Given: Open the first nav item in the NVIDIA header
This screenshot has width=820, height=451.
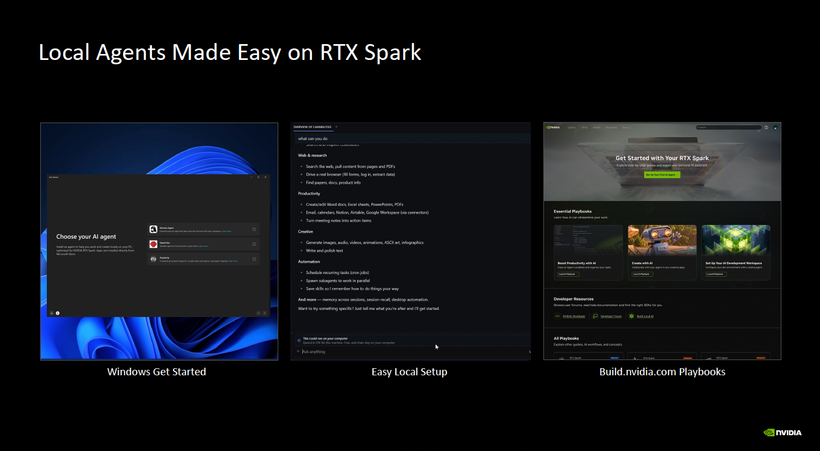Looking at the screenshot, I should click(x=572, y=127).
